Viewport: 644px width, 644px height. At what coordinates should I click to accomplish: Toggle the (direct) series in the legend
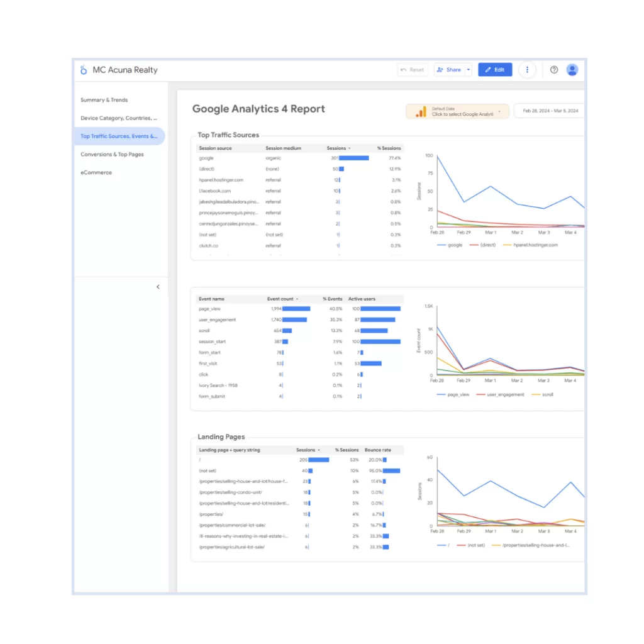point(482,245)
